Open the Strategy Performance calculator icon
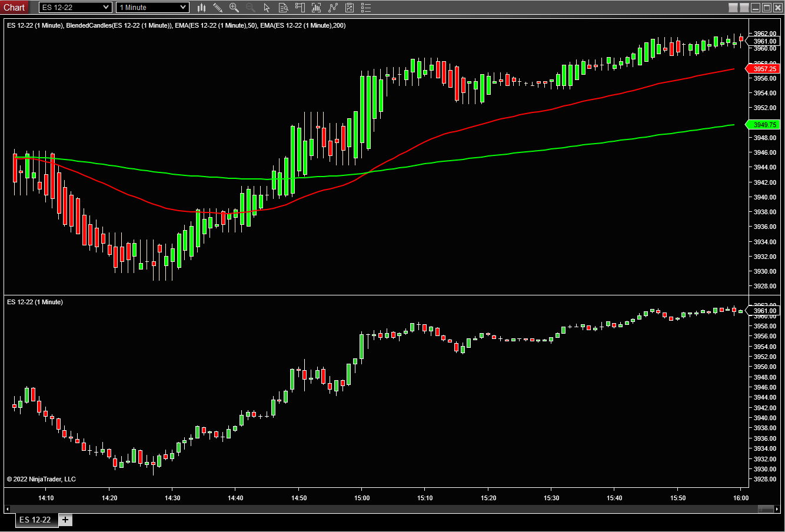The height and width of the screenshot is (532, 785). pyautogui.click(x=350, y=8)
